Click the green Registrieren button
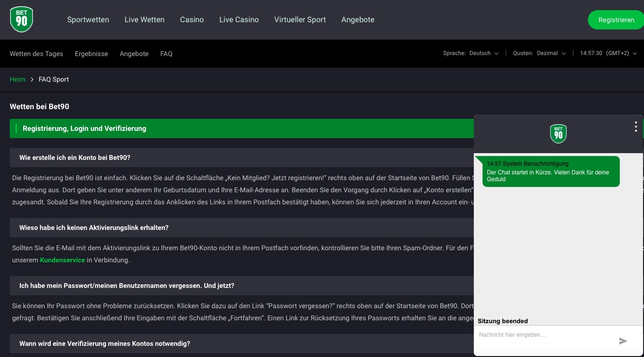 (616, 20)
